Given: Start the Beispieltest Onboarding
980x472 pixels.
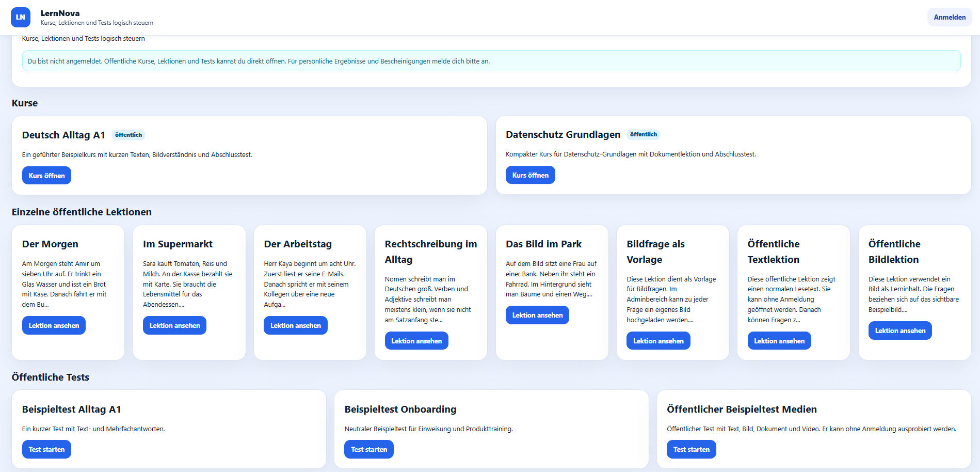Looking at the screenshot, I should coord(369,449).
